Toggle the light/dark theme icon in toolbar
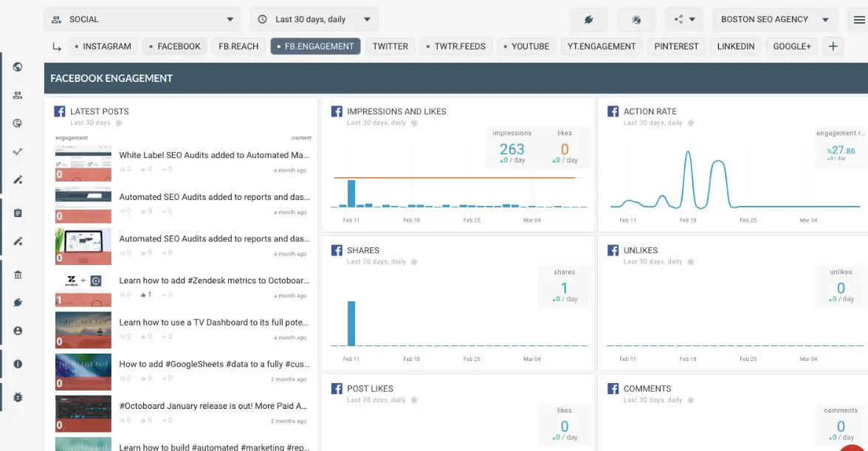 pos(636,20)
